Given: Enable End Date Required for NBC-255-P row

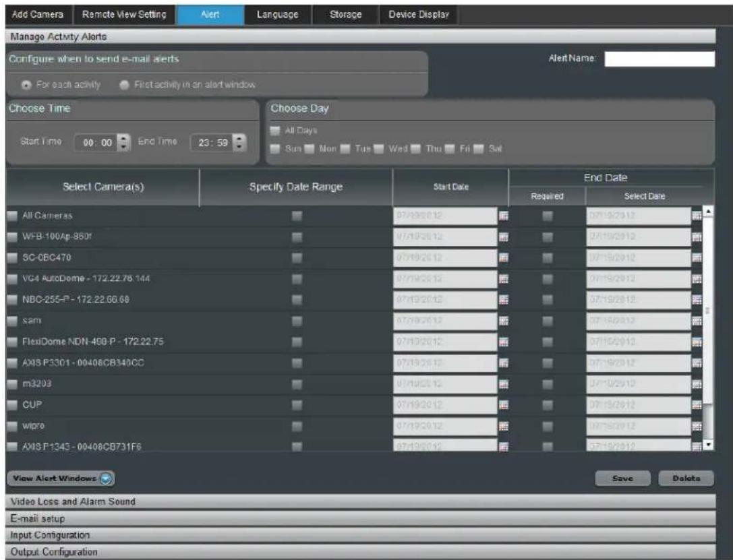Looking at the screenshot, I should click(548, 300).
